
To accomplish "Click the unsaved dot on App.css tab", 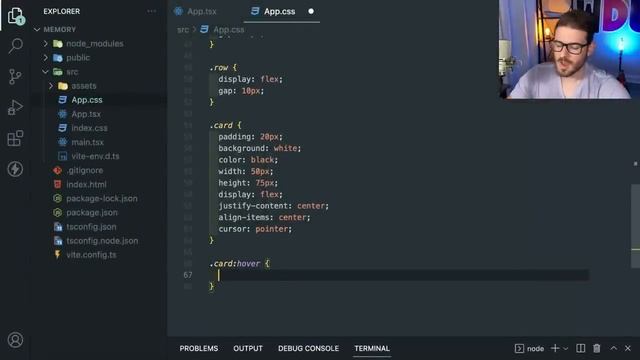I will click(311, 11).
